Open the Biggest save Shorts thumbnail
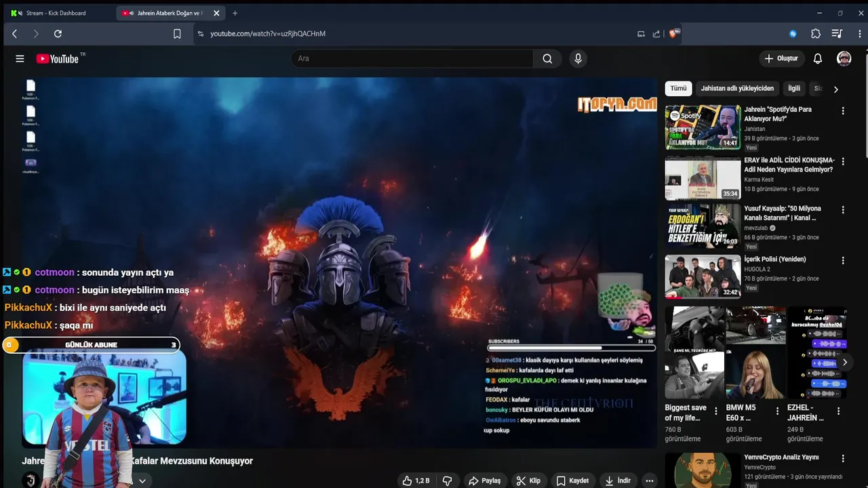 pyautogui.click(x=694, y=352)
